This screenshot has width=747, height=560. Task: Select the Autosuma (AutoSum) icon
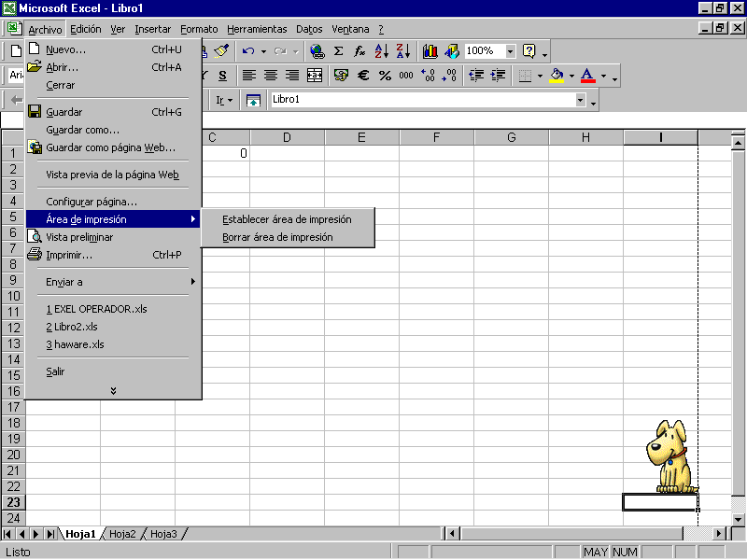(x=337, y=50)
